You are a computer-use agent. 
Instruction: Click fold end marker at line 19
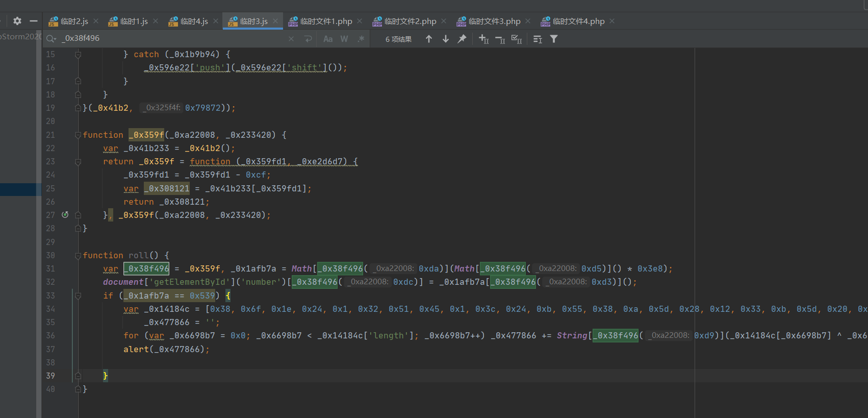78,108
